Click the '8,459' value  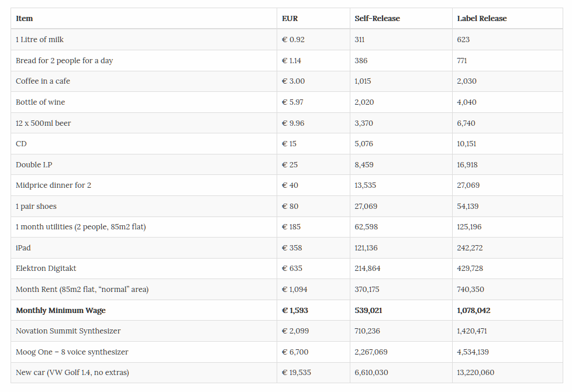click(364, 164)
